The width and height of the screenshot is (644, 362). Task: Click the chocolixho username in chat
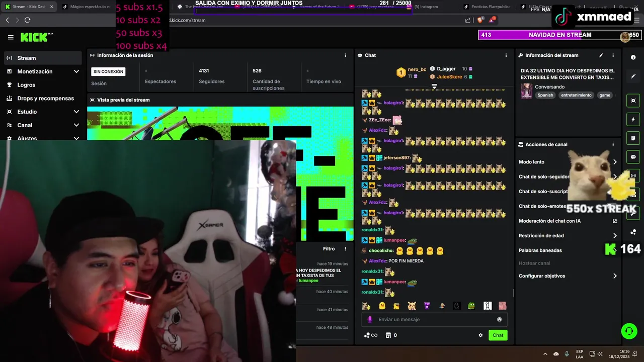point(381,251)
